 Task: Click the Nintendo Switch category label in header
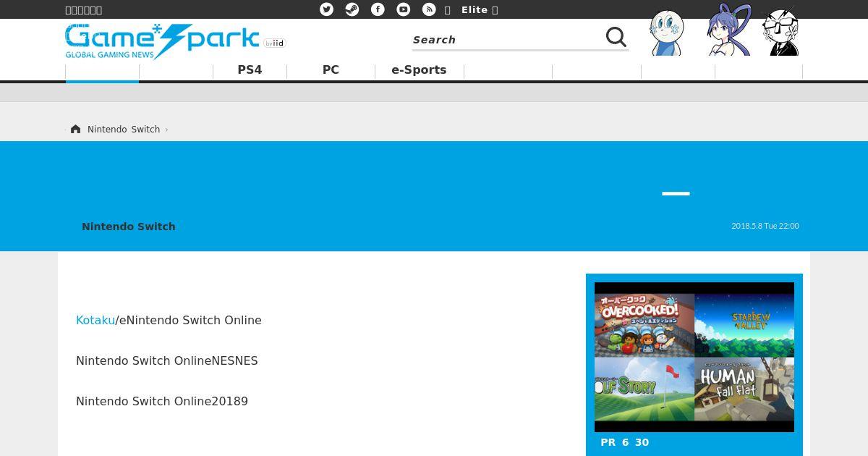129,227
